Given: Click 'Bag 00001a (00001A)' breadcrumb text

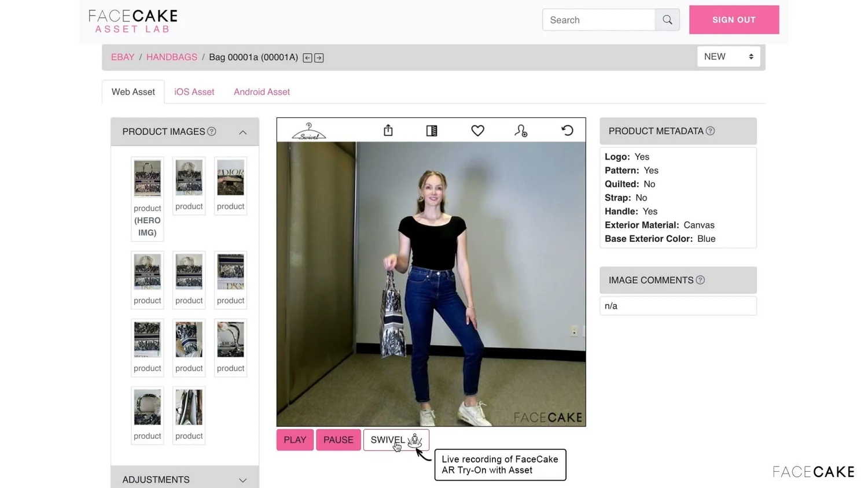Looking at the screenshot, I should [x=253, y=57].
